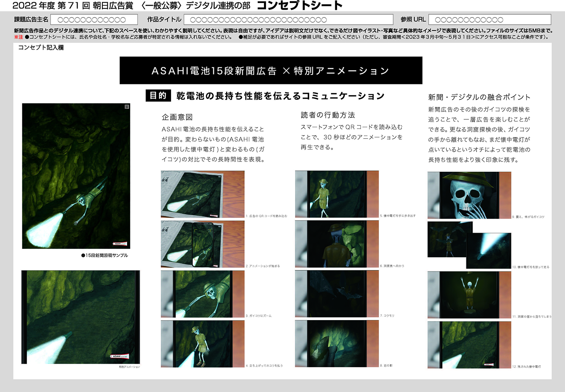Select storyboard frame 8 rock shadow image
Screen dimensions: 565x392
[x=337, y=344]
